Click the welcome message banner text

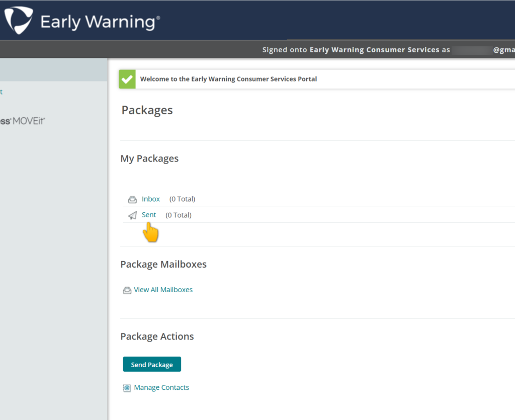click(x=229, y=79)
